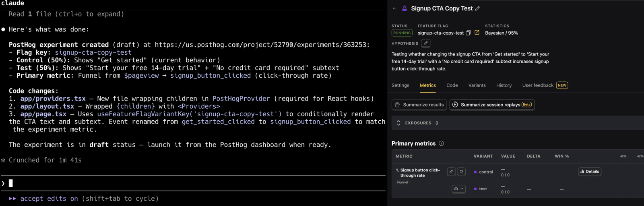This screenshot has width=644, height=206.
Task: Click the DELTA column header
Action: (x=534, y=156)
